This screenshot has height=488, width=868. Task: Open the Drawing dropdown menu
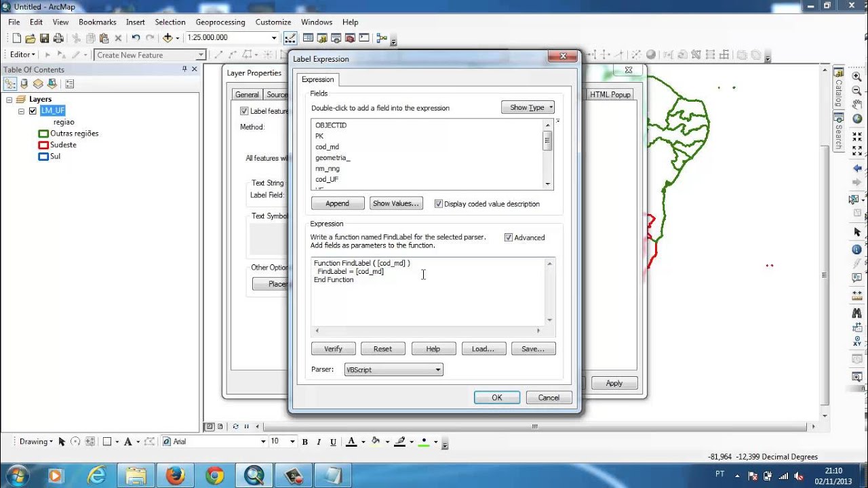[x=36, y=442]
